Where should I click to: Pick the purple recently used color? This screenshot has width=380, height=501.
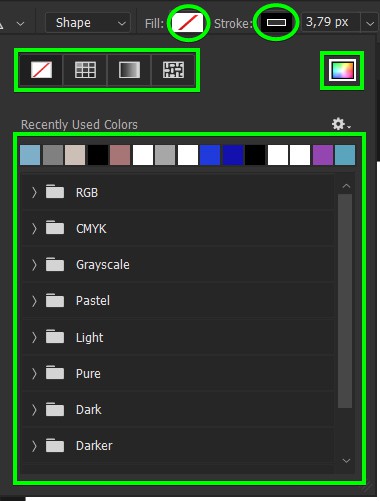pos(323,155)
